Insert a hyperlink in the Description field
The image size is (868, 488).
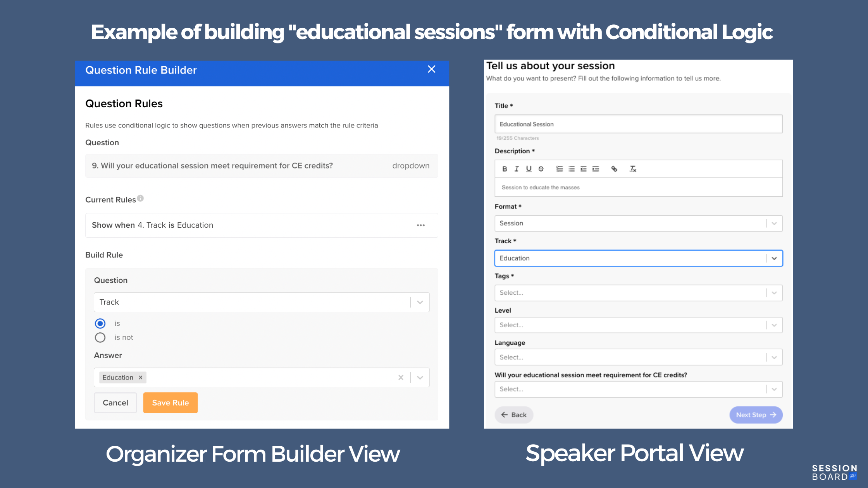(x=615, y=168)
